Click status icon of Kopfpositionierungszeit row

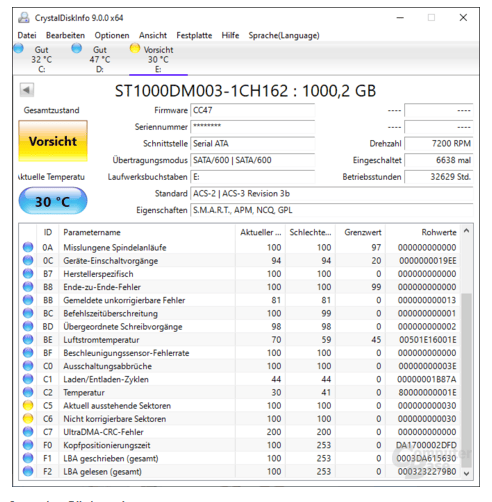pos(28,445)
